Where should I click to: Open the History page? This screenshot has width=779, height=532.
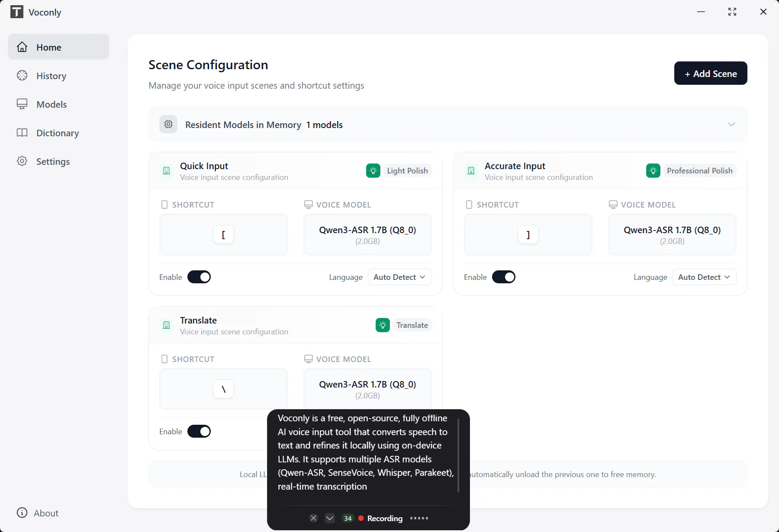(58, 76)
